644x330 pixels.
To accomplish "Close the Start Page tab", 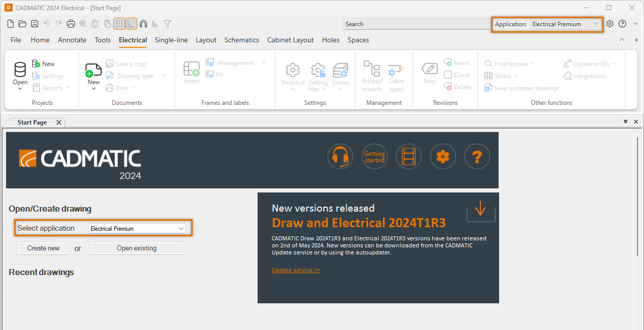I will coord(58,122).
